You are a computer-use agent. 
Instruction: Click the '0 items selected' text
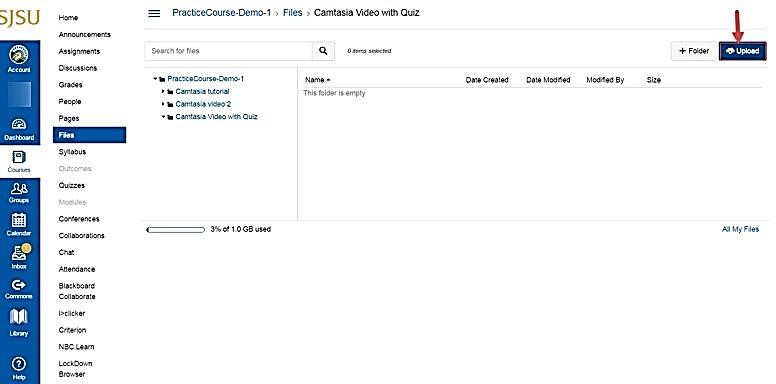tap(369, 51)
